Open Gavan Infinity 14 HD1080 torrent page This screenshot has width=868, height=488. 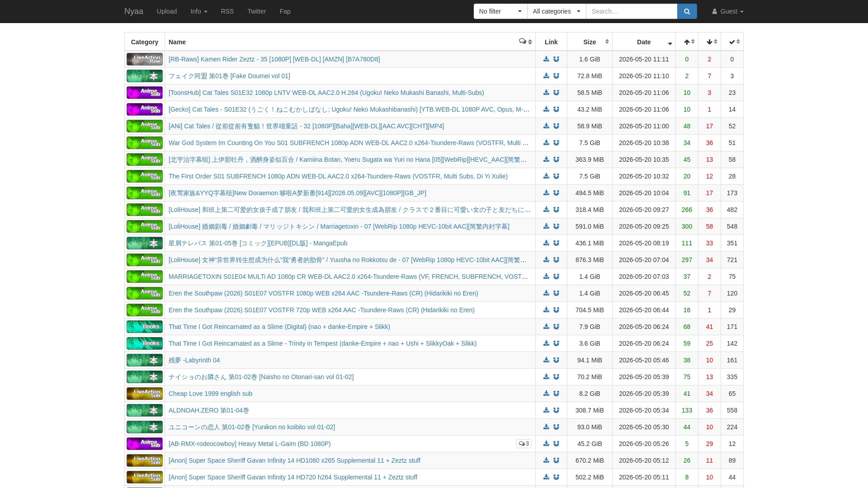pyautogui.click(x=294, y=460)
